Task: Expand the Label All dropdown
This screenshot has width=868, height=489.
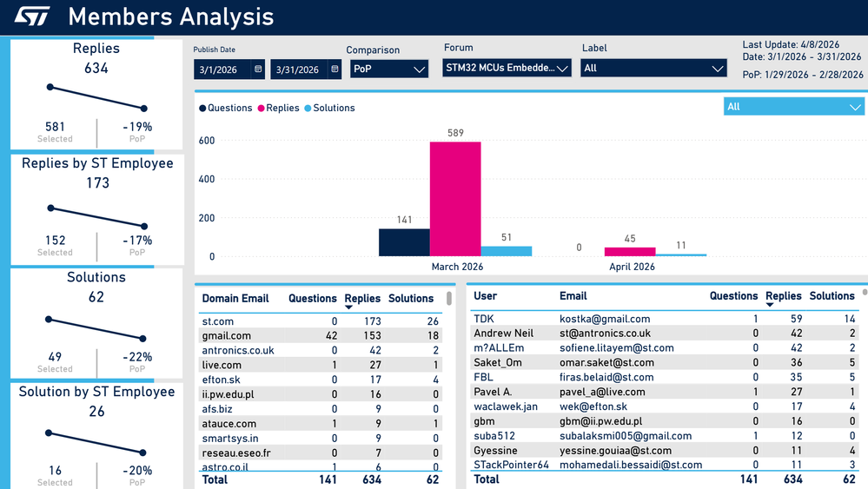Action: tap(653, 68)
